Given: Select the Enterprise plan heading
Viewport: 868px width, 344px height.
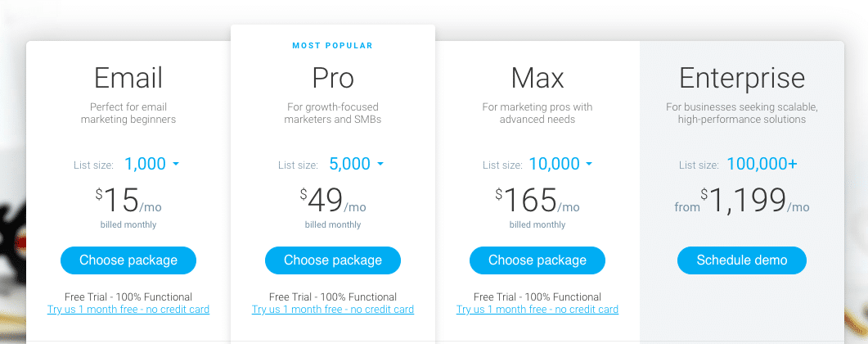Looking at the screenshot, I should [742, 79].
